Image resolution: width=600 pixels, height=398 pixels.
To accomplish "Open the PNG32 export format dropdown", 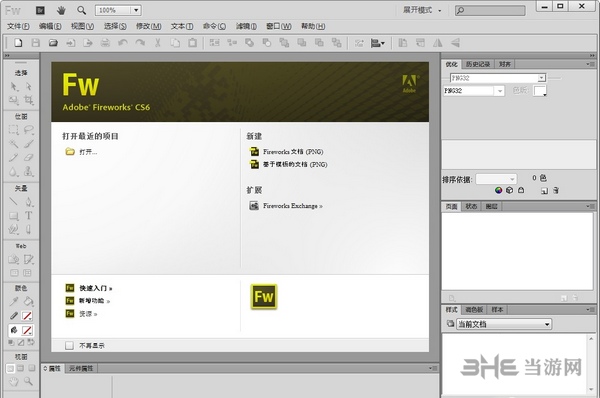I will click(499, 91).
